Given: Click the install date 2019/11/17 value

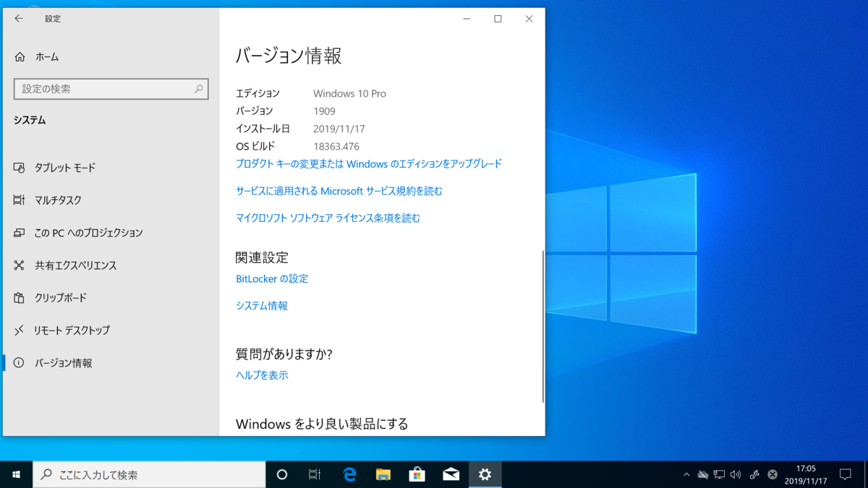Looking at the screenshot, I should 339,129.
